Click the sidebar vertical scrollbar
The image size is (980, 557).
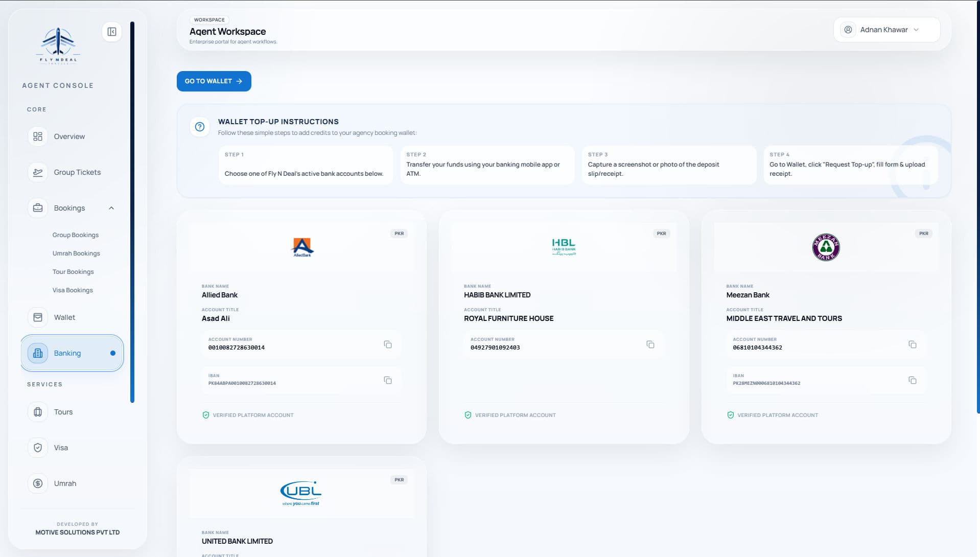pos(132,212)
